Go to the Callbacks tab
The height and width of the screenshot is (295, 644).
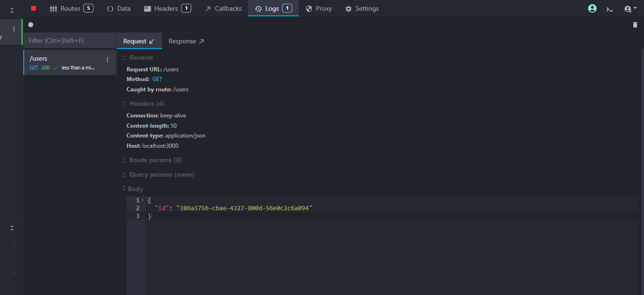pos(223,8)
